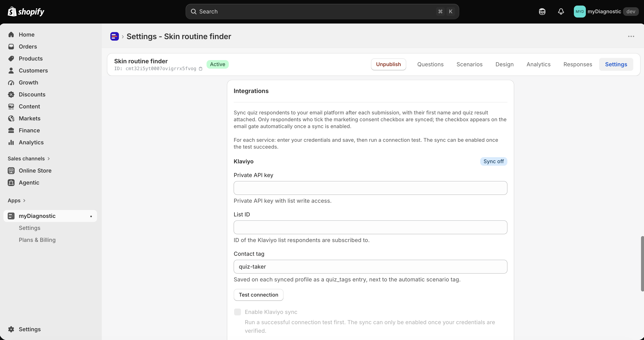Copy the quiz ID with clipboard icon
Screen dimensions: 644x340
[x=201, y=69]
